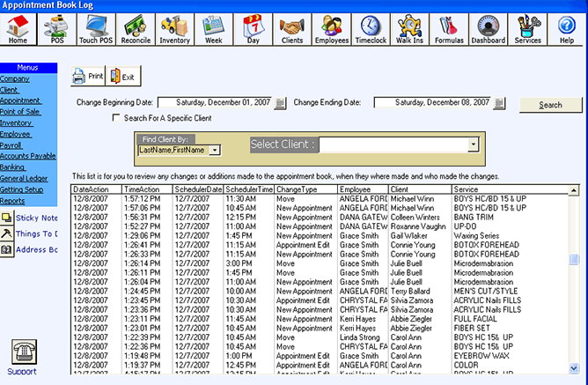Open the Formulas bottles icon
The image size is (588, 385).
point(449,29)
